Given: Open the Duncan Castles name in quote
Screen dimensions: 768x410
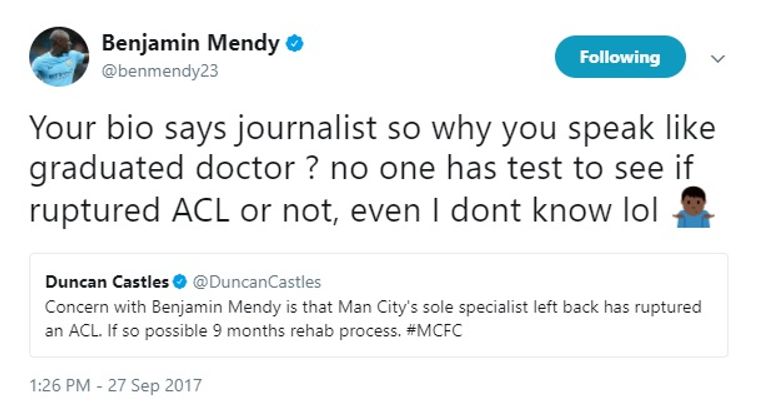Looking at the screenshot, I should [106, 282].
